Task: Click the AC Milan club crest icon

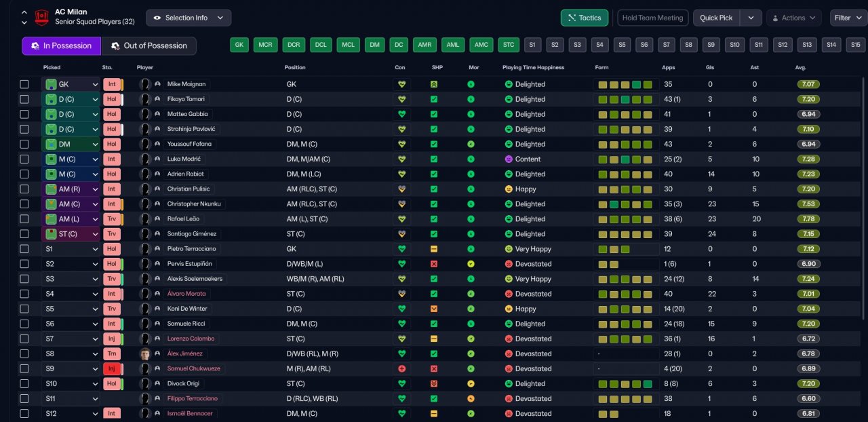Action: point(42,16)
